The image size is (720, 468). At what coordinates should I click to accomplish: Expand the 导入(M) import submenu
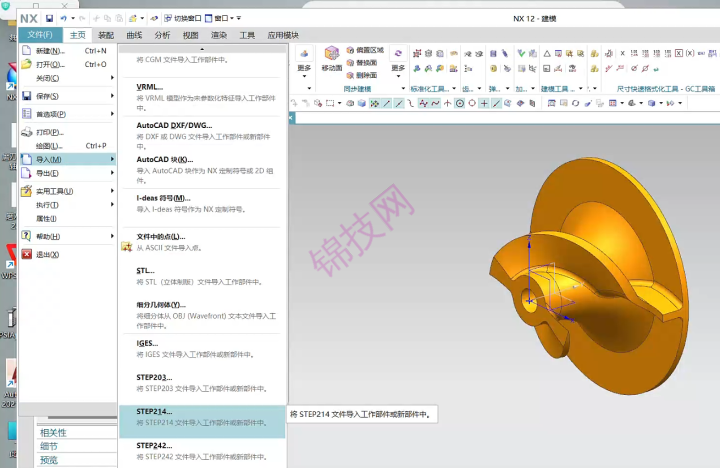coord(68,159)
